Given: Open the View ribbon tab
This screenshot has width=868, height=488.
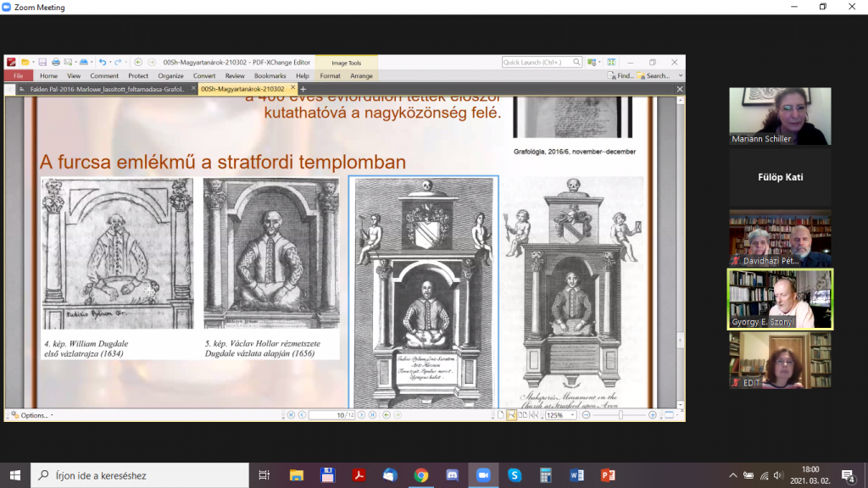Looking at the screenshot, I should [74, 75].
